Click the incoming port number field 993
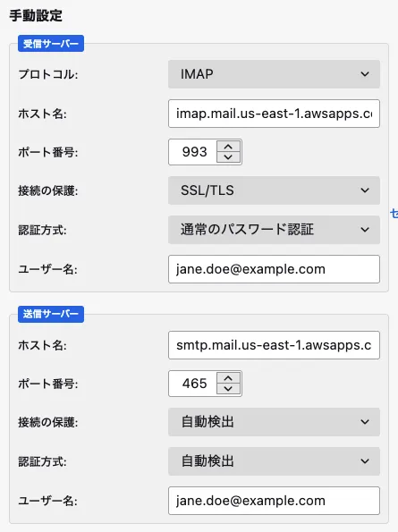 [x=193, y=152]
